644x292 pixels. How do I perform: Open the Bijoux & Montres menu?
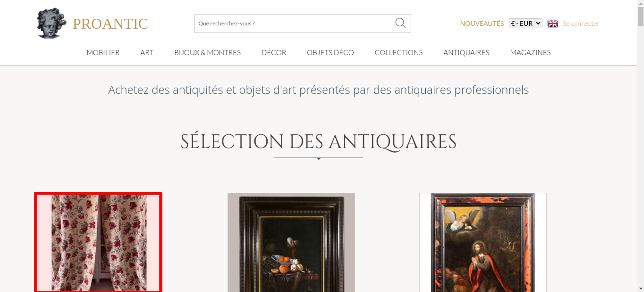pos(207,52)
